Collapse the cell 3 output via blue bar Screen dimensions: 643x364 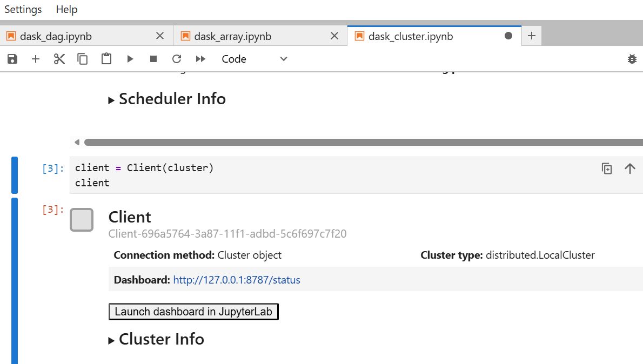(15, 281)
